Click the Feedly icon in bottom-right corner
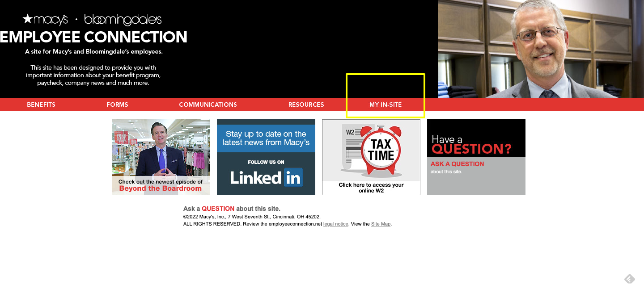Screen dimensions: 644x293 [629, 279]
